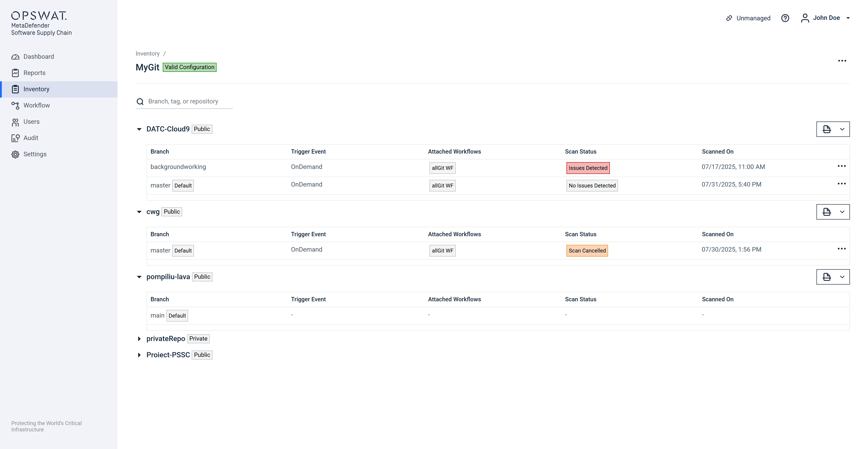Click the Unmanaged link icon
The height and width of the screenshot is (449, 868).
point(729,18)
